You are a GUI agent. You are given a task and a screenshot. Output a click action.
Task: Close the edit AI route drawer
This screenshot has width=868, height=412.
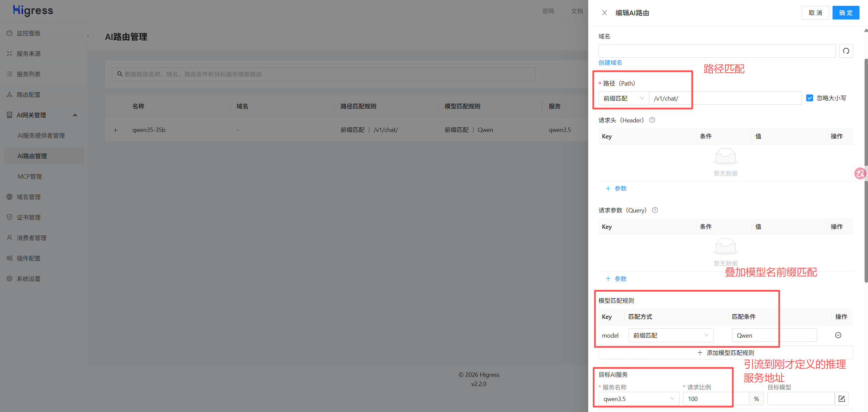click(604, 13)
